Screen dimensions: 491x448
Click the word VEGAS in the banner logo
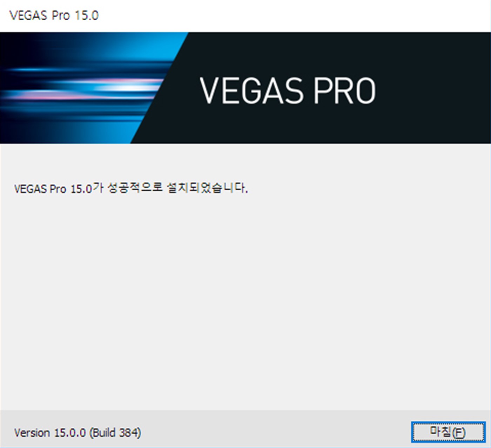[251, 90]
